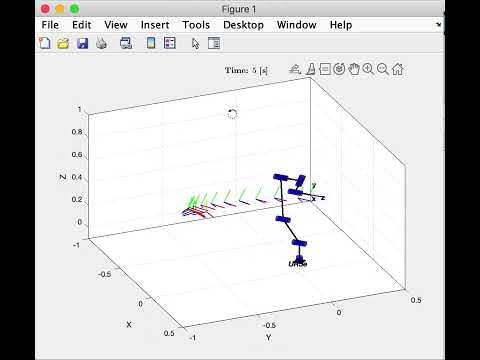Viewport: 480px width, 360px height.
Task: Activate the Zoom Out magnifier tool
Action: tap(383, 69)
